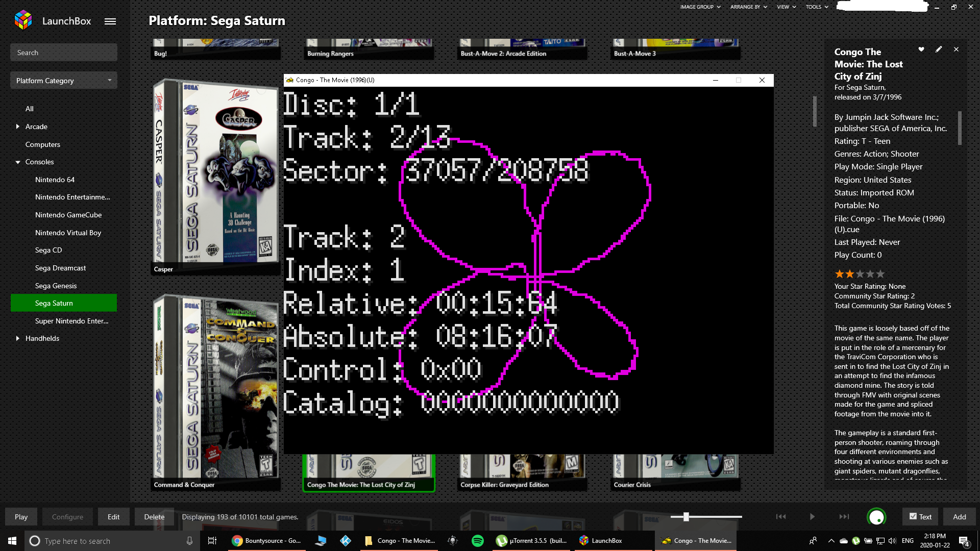Click the box size slider handle
This screenshot has height=551, width=980.
tap(686, 517)
